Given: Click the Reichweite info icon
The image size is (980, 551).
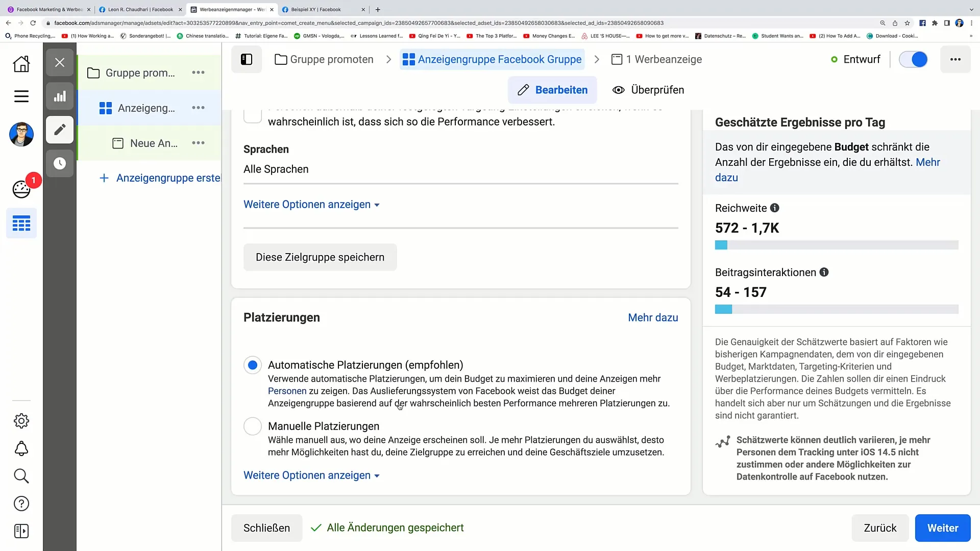Looking at the screenshot, I should click(x=774, y=208).
